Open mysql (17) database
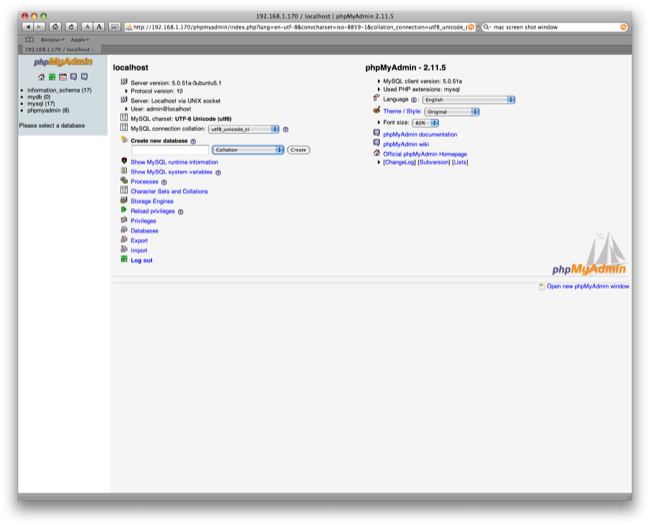650x525 pixels. point(41,104)
